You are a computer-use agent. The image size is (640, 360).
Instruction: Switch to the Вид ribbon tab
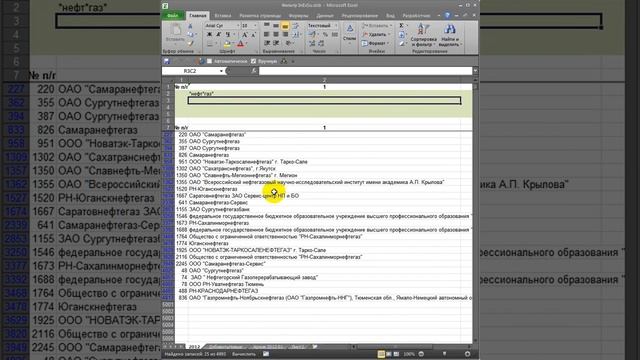[x=390, y=16]
